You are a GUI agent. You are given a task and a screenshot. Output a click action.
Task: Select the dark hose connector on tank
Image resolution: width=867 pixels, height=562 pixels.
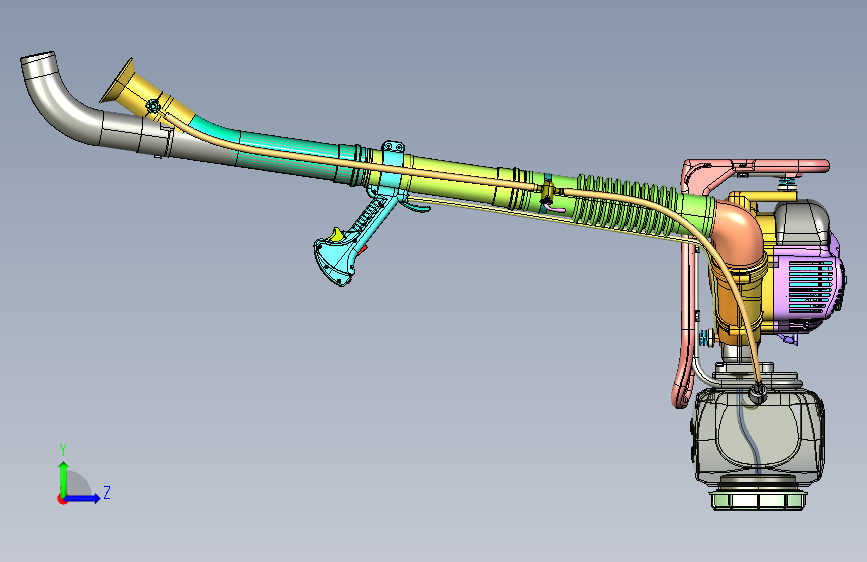pos(757,393)
